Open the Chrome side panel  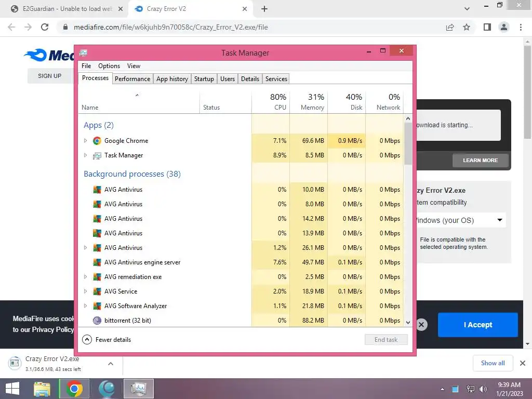487,27
